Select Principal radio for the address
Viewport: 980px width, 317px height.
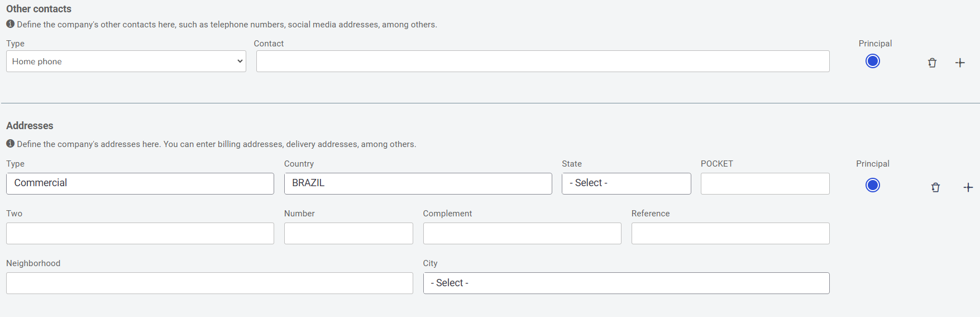pyautogui.click(x=873, y=185)
